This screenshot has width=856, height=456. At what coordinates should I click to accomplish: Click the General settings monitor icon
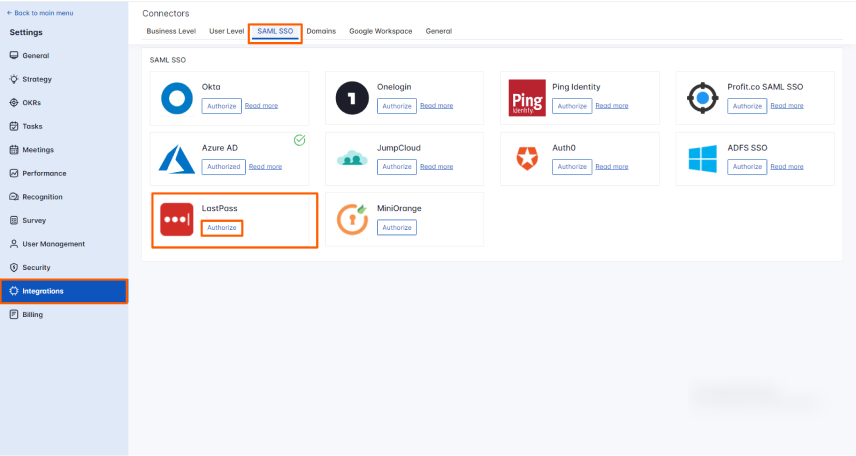(14, 55)
